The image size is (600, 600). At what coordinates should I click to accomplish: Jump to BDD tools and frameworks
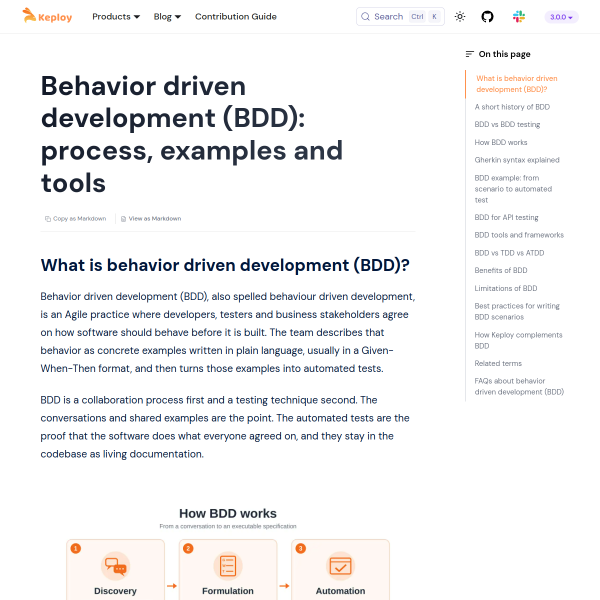point(519,235)
